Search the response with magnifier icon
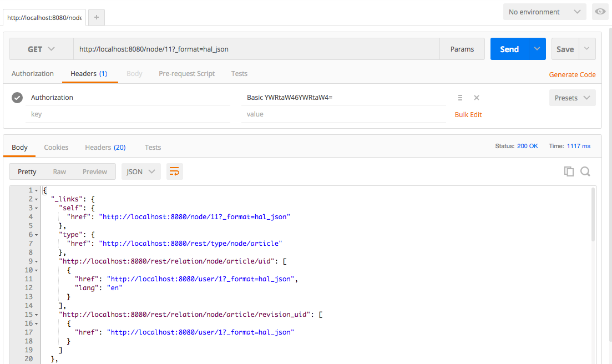The image size is (612, 364). point(585,171)
